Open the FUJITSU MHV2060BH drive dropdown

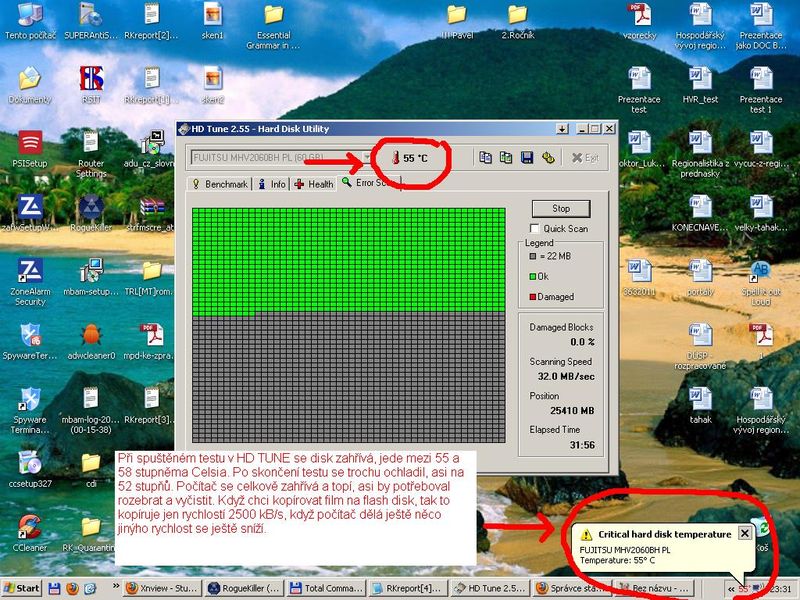click(x=366, y=157)
